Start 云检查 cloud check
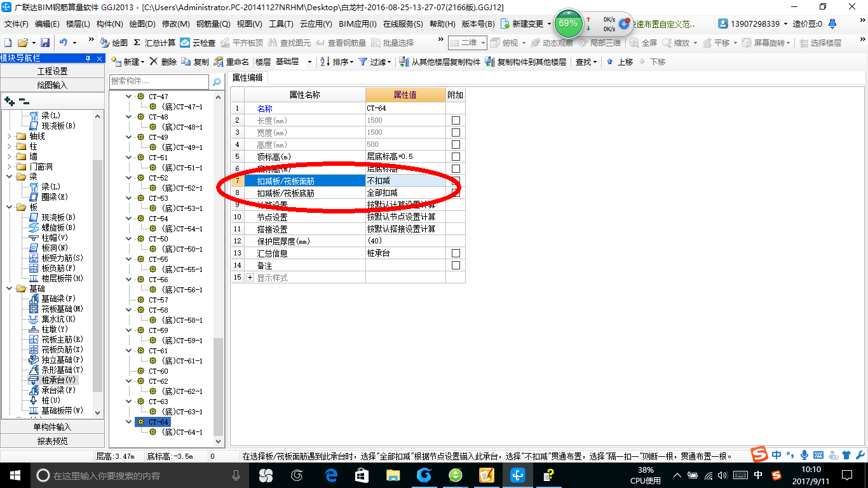 pos(198,43)
